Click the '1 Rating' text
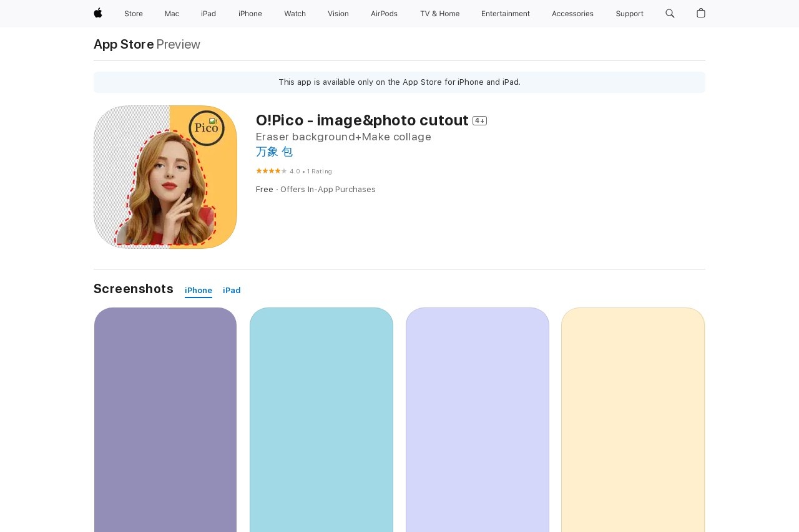Image resolution: width=799 pixels, height=532 pixels. (x=319, y=172)
